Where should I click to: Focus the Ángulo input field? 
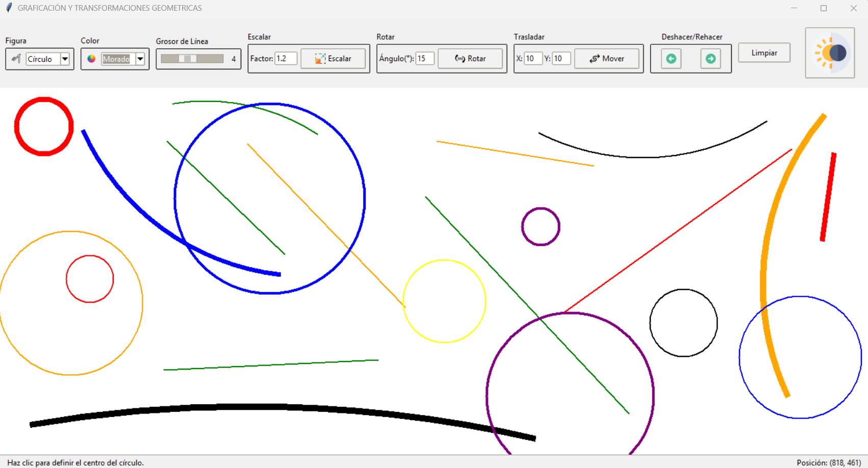click(x=425, y=59)
